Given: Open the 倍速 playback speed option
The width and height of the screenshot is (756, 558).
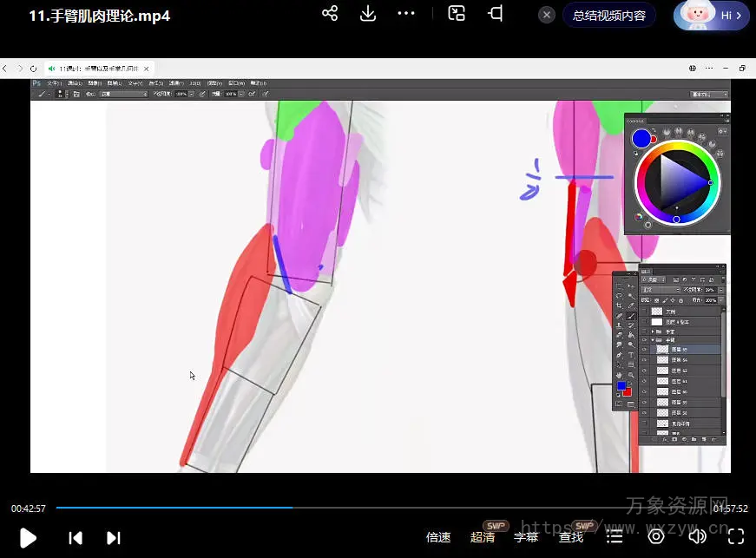Looking at the screenshot, I should point(438,537).
